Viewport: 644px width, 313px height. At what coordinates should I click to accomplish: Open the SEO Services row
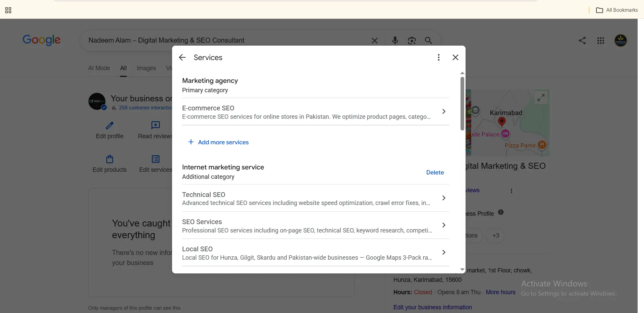point(315,225)
